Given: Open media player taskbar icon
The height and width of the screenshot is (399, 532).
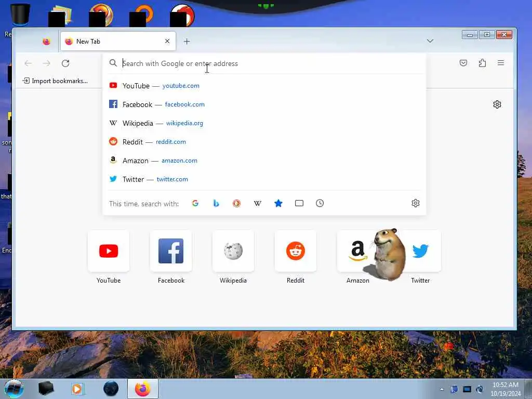Looking at the screenshot, I should coord(77,389).
